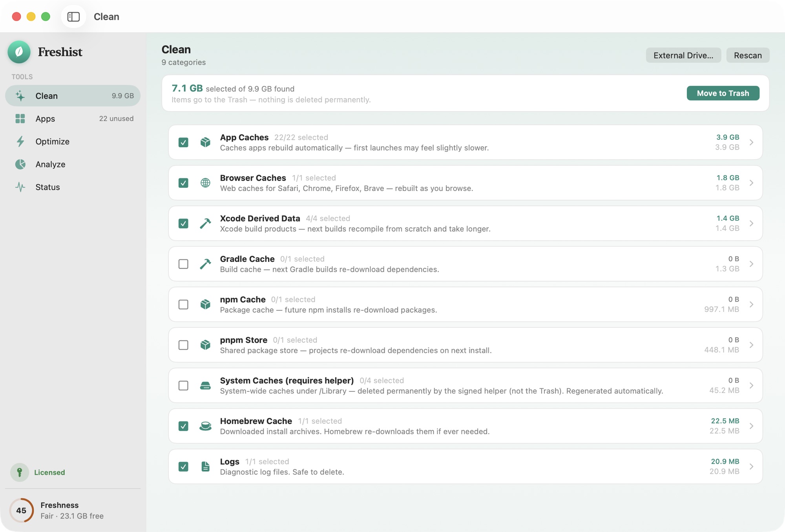Check the pnpm Store checkbox
This screenshot has height=532, width=785.
(183, 345)
